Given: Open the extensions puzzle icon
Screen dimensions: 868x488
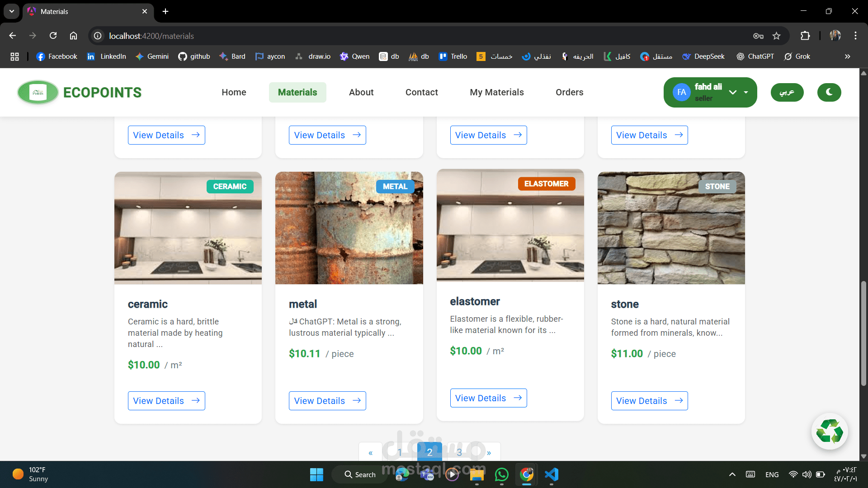Looking at the screenshot, I should click(805, 36).
